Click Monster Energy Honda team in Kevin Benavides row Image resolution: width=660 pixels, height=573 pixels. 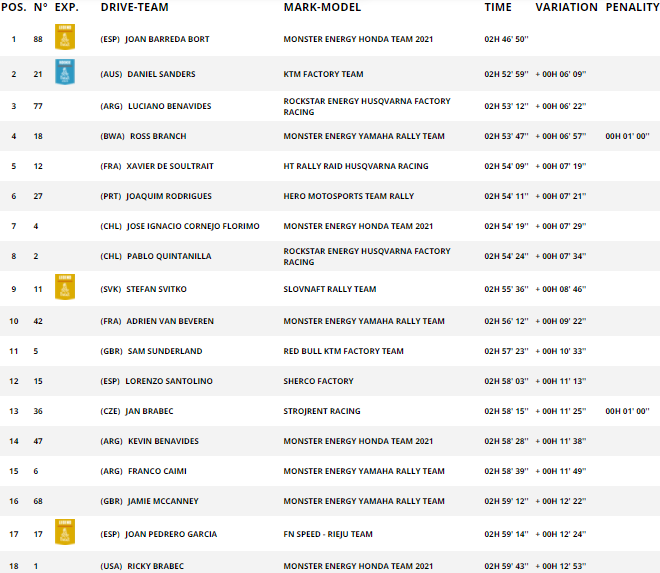coord(358,441)
